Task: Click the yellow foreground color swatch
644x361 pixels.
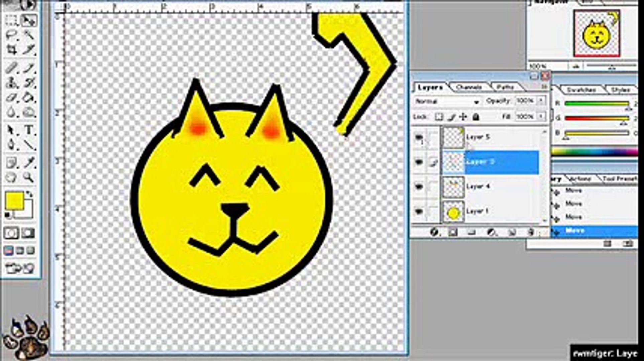Action: coord(15,200)
